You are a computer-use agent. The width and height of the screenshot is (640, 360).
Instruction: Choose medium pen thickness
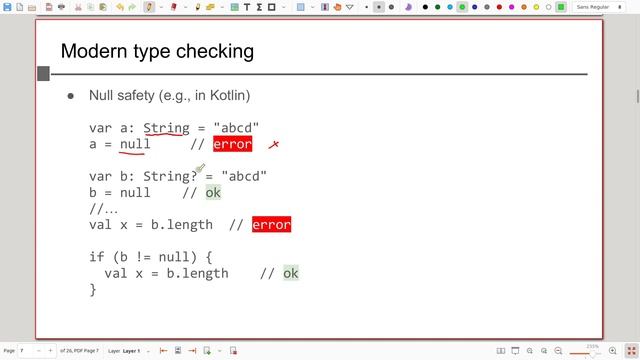379,7
